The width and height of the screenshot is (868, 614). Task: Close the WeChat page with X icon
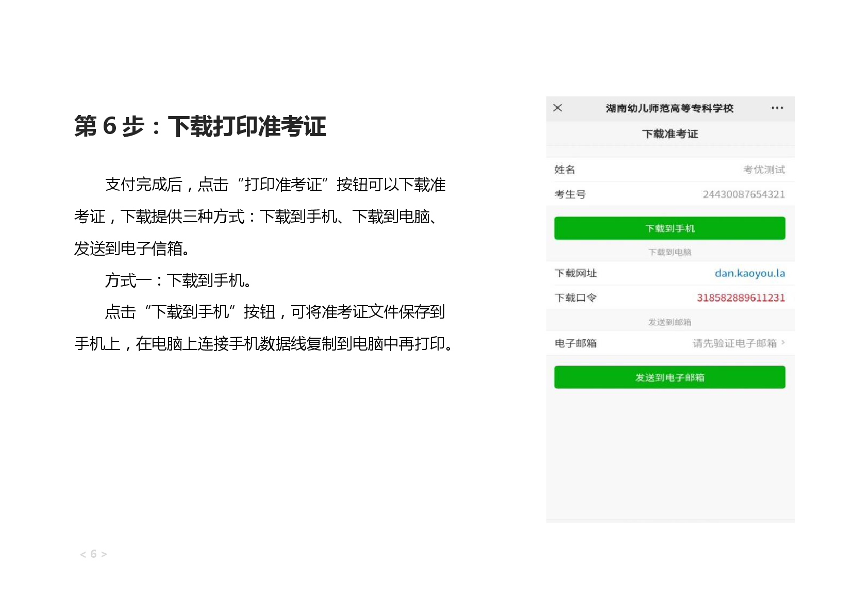[x=557, y=108]
